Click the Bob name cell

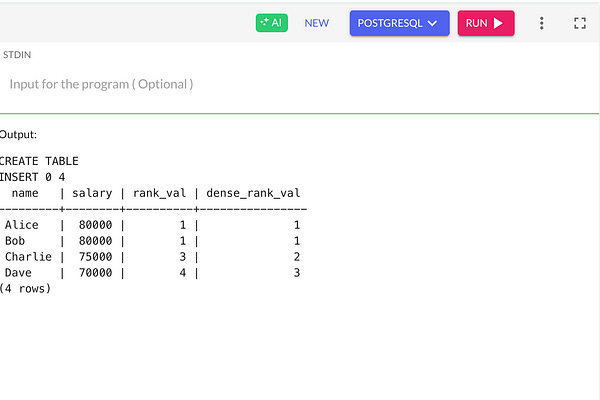pos(15,241)
